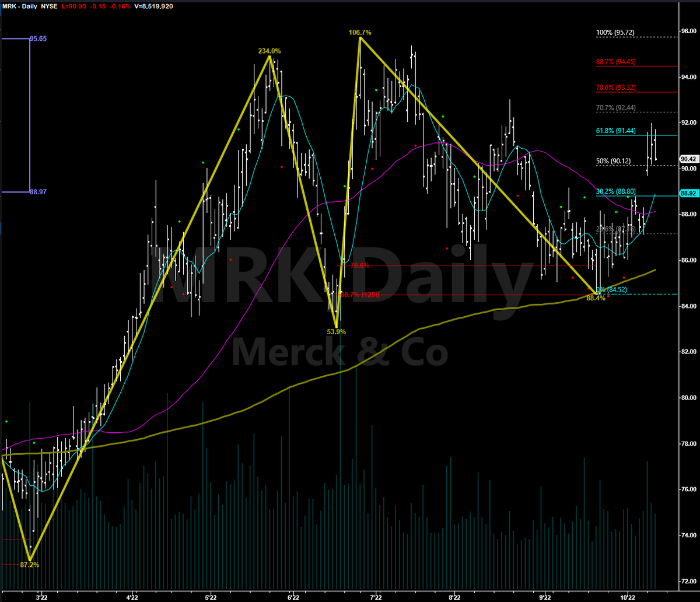The image size is (700, 602).
Task: Click the 88.92 cyan moving average price tag
Action: point(689,193)
